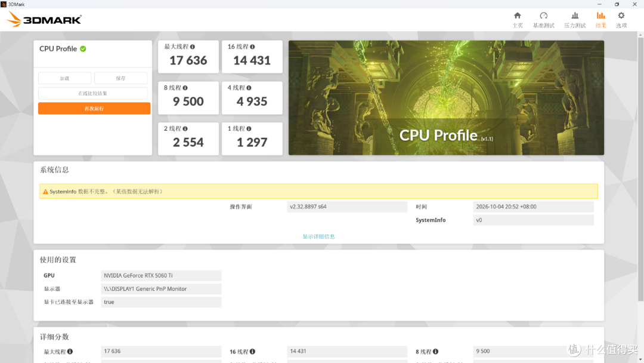
Task: Click version field v2.32.8897 s64
Action: pos(347,207)
